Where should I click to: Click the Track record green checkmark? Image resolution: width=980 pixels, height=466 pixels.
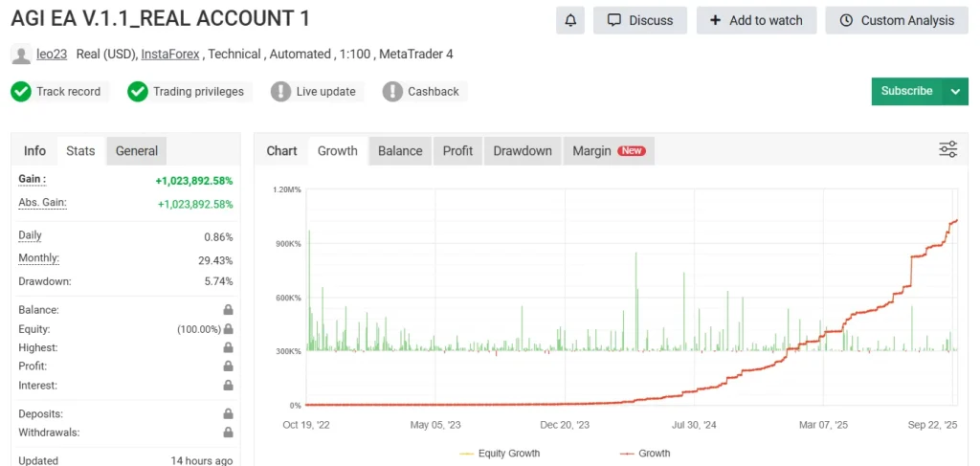pos(21,92)
